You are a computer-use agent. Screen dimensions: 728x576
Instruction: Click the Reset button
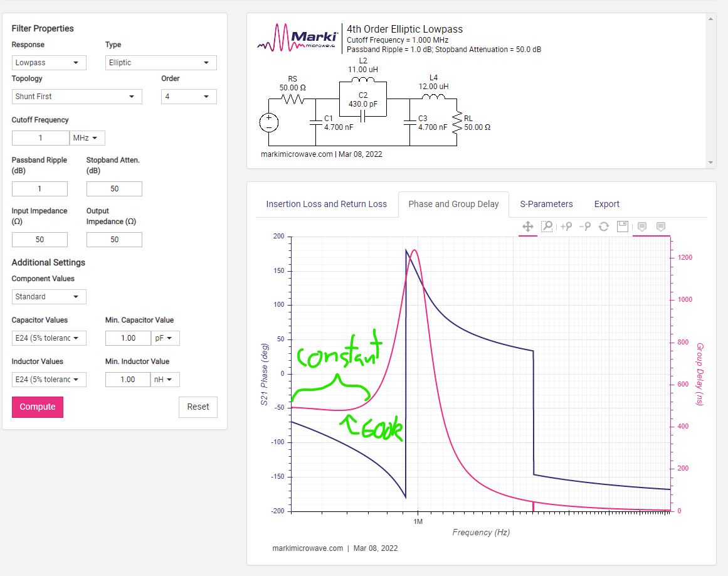[198, 407]
